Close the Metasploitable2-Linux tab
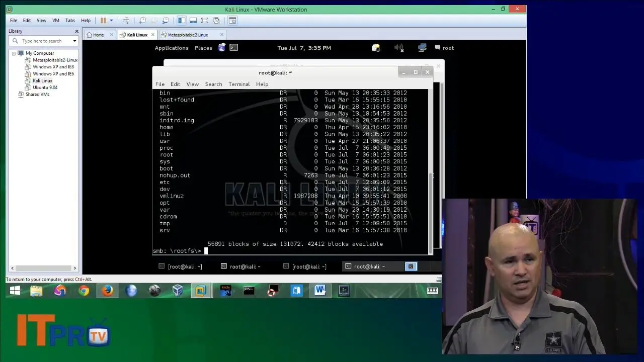This screenshot has width=644, height=362. pos(221,35)
